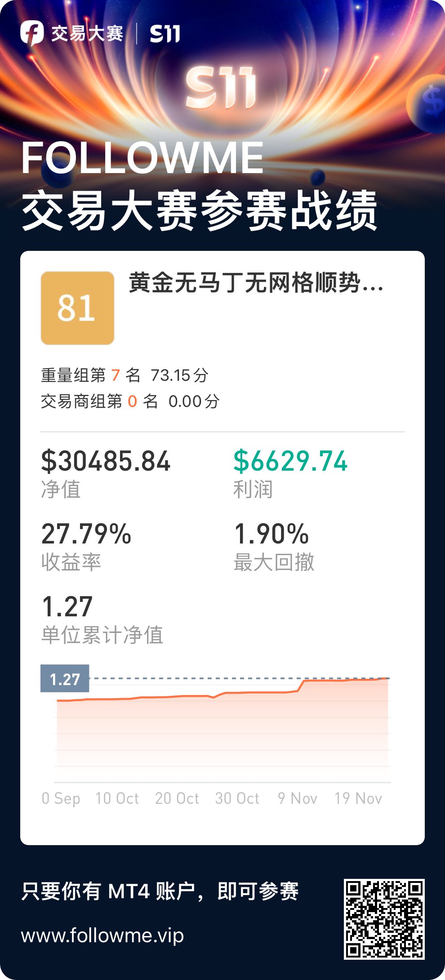Click the 0 Sep axis label
The height and width of the screenshot is (980, 445).
coord(61,798)
